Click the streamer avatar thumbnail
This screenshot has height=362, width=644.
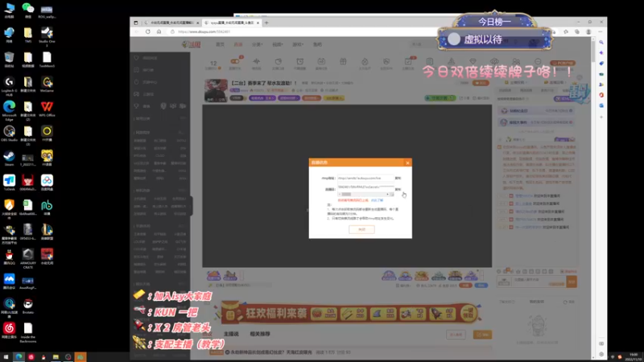tap(216, 90)
